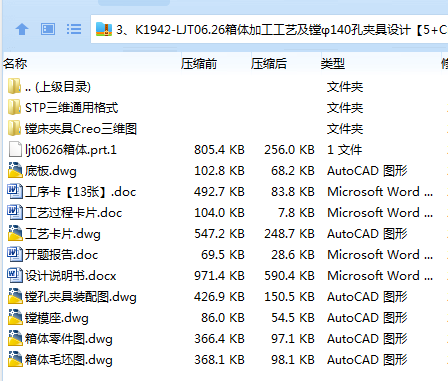The width and height of the screenshot is (448, 381).
Task: Click the AutoCAD icon of 箱体毛坯图.dwg
Action: (15, 359)
